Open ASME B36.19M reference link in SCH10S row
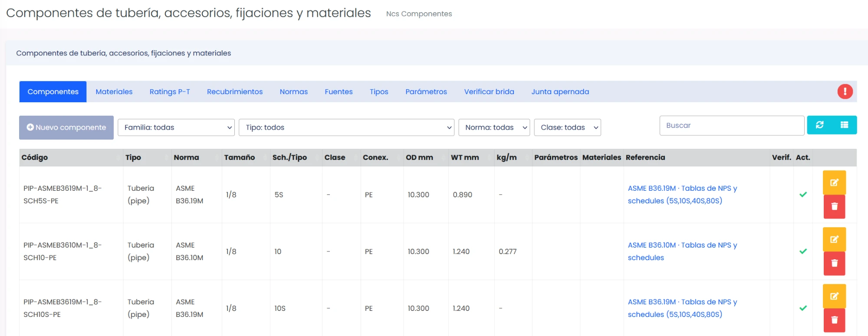 pos(682,308)
